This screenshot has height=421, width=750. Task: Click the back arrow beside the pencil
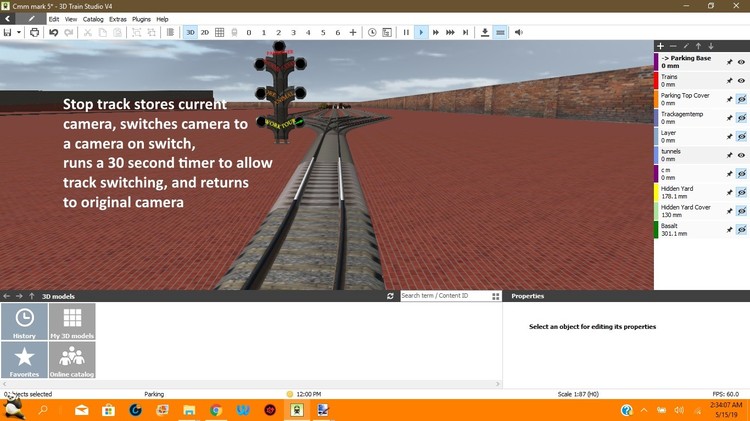[x=8, y=19]
